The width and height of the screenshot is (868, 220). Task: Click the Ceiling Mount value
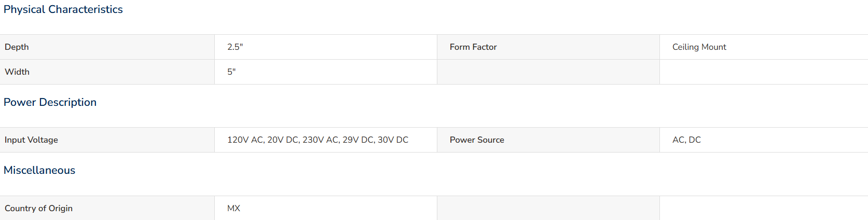pyautogui.click(x=699, y=47)
